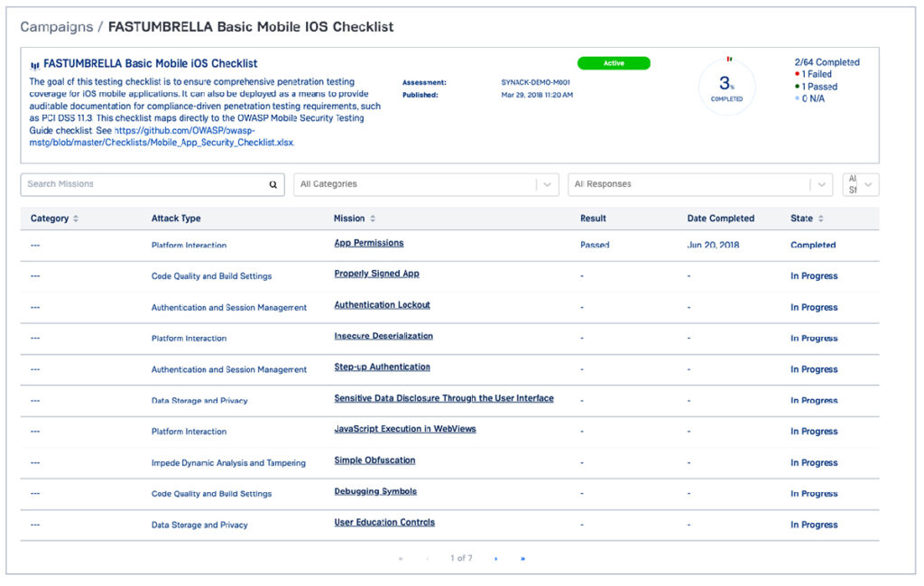924x586 pixels.
Task: Sort table by State column
Action: [x=820, y=219]
